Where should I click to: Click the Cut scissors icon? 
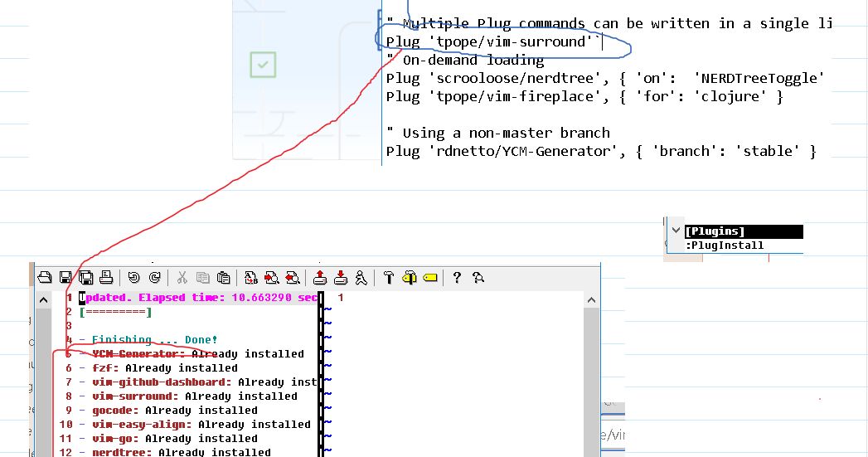pyautogui.click(x=182, y=278)
